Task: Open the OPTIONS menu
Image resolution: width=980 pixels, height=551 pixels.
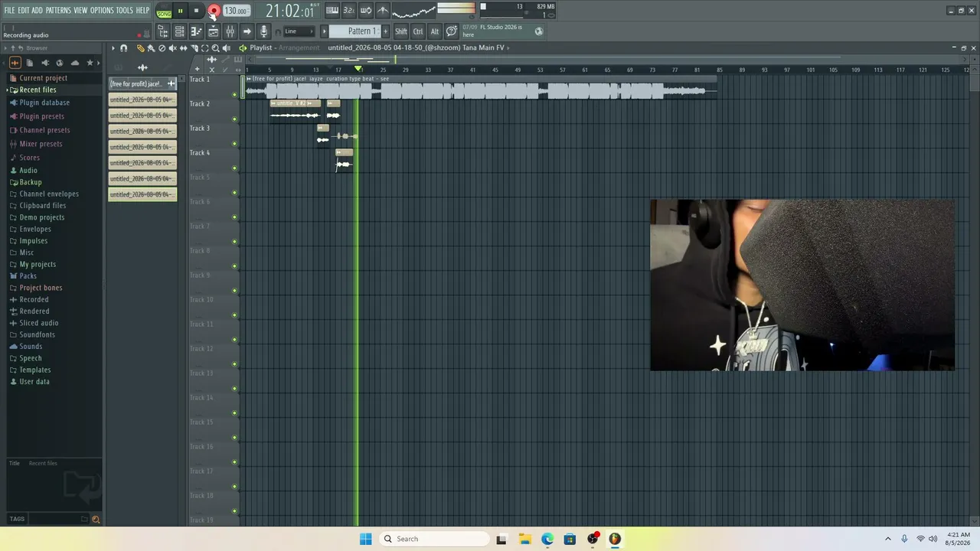Action: [x=102, y=11]
